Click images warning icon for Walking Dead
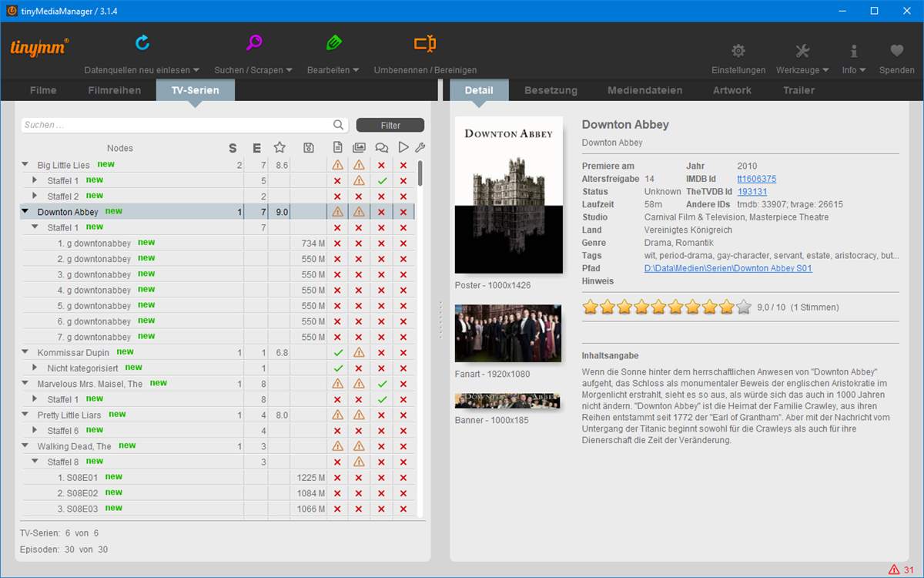The image size is (924, 578). click(x=359, y=446)
